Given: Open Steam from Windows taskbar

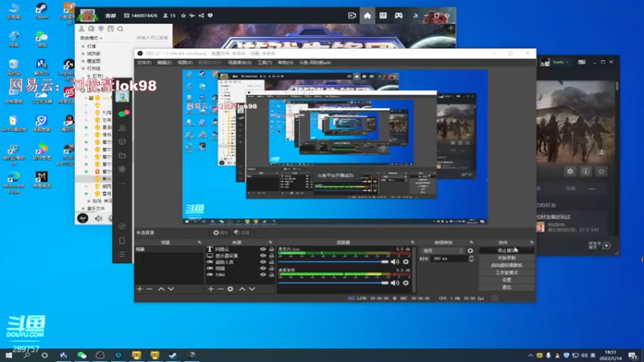Looking at the screenshot, I should point(172,355).
